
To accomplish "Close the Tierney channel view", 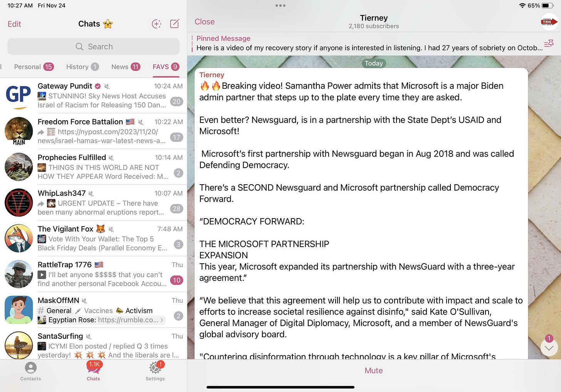I will [205, 22].
